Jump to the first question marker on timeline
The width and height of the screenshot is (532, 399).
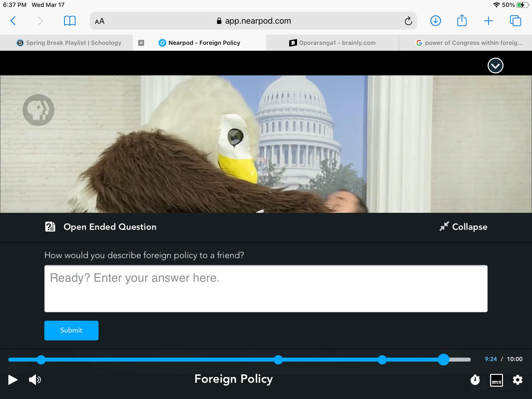tap(41, 360)
